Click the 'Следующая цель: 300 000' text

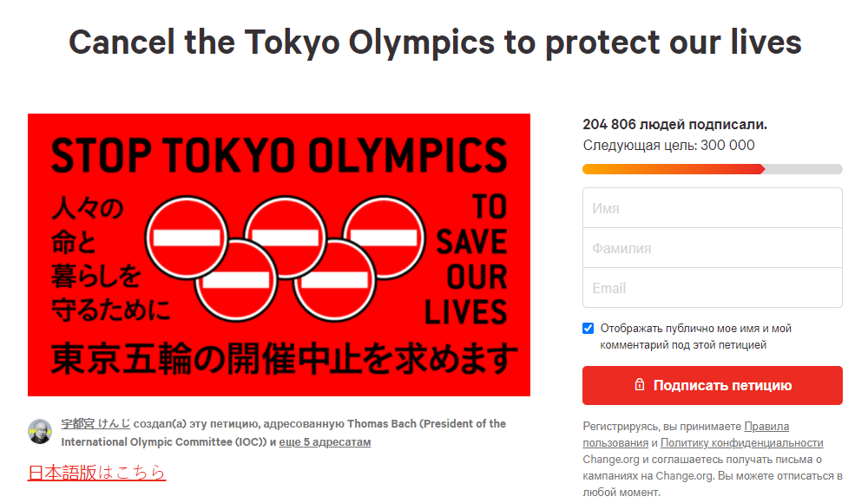pyautogui.click(x=668, y=146)
